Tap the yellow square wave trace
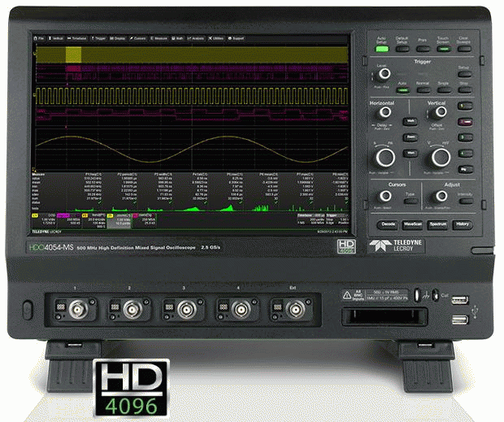 (192, 96)
